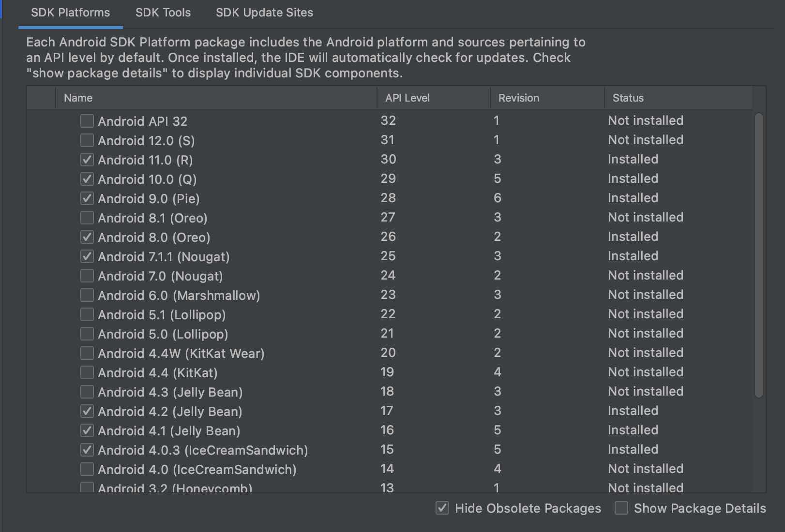Click the Revision column header
Screen dimensions: 785x532
519,98
